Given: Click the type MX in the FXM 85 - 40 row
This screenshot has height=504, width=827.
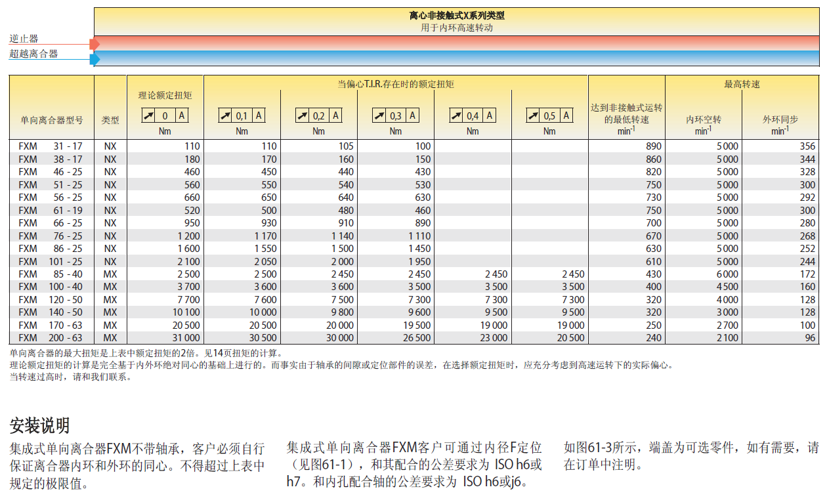Looking at the screenshot, I should (x=110, y=274).
